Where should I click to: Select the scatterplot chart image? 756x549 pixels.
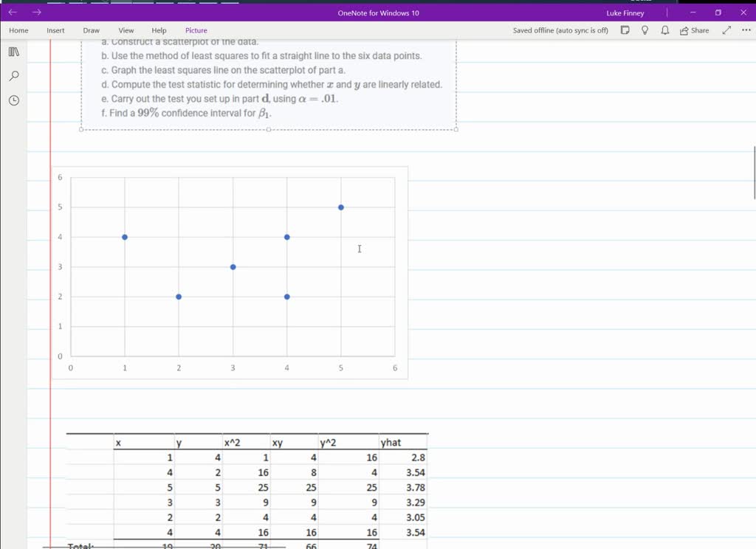pos(230,272)
